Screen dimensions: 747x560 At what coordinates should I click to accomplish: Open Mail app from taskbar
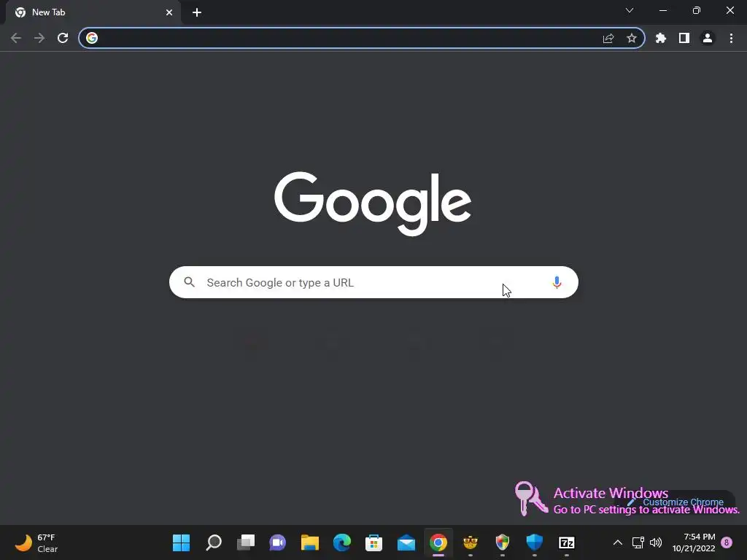(406, 542)
